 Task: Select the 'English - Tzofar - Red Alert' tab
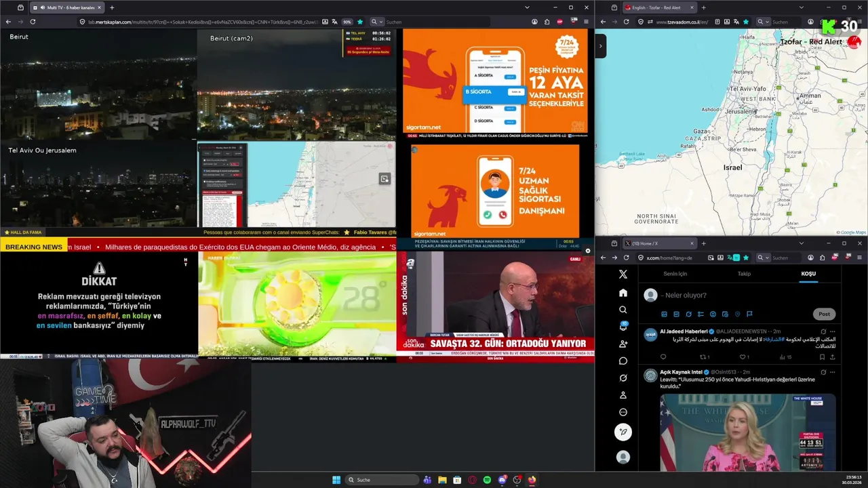pos(660,7)
